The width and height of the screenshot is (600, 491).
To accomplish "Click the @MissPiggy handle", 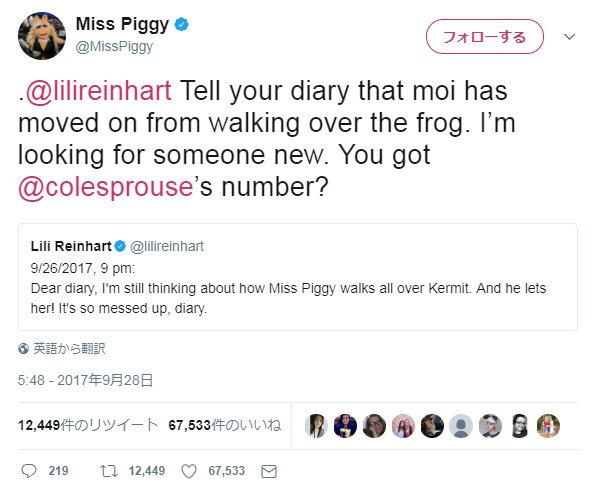I will [116, 46].
